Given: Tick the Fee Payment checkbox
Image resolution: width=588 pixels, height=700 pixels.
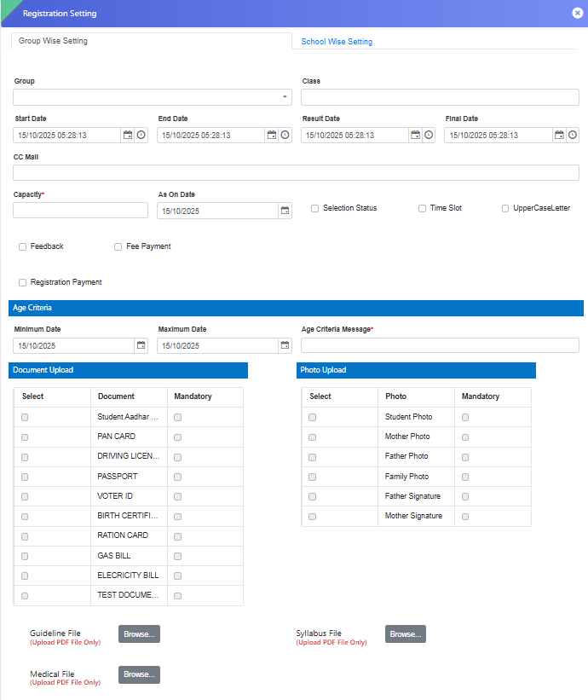Looking at the screenshot, I should [x=118, y=246].
